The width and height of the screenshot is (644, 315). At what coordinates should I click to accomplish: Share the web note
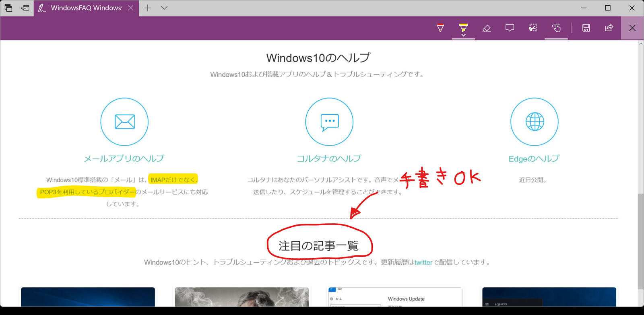coord(609,28)
